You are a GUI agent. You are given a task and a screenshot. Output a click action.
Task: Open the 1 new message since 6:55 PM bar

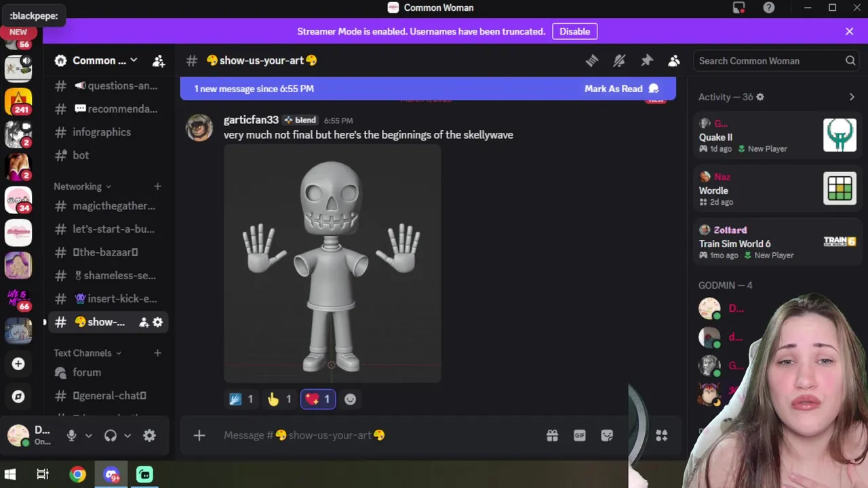click(x=428, y=89)
